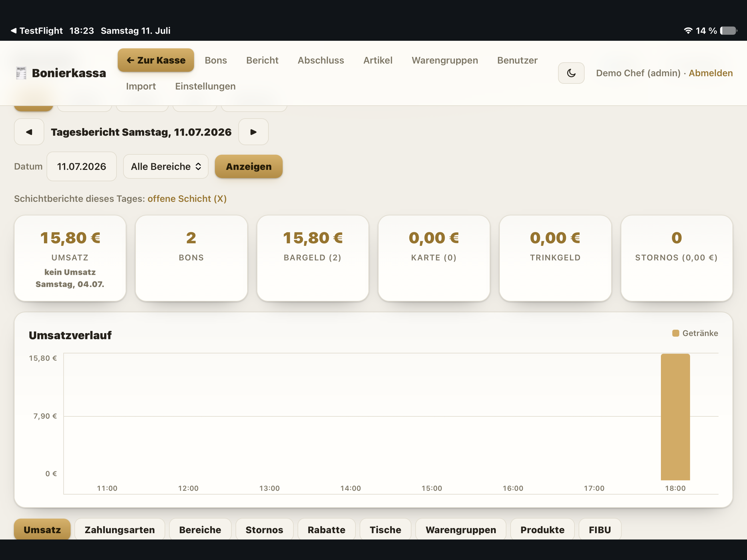
Task: Toggle dark mode with the moon icon
Action: (x=571, y=73)
